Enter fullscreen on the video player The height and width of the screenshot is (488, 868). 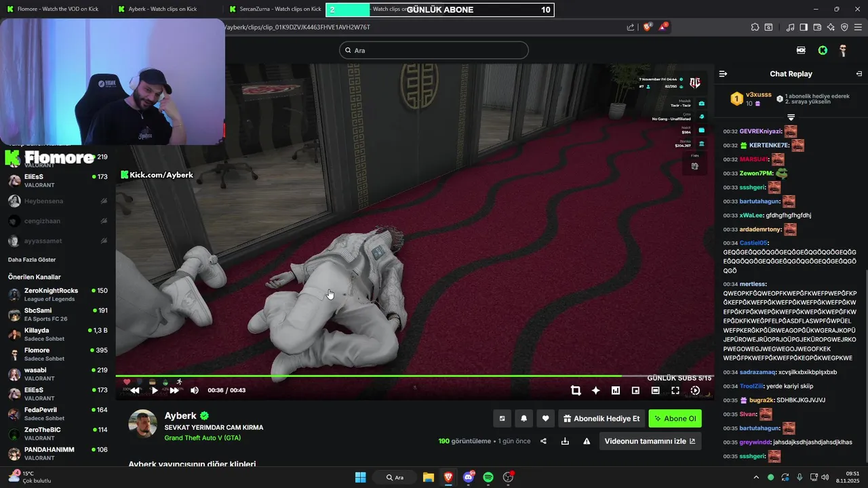pyautogui.click(x=675, y=390)
